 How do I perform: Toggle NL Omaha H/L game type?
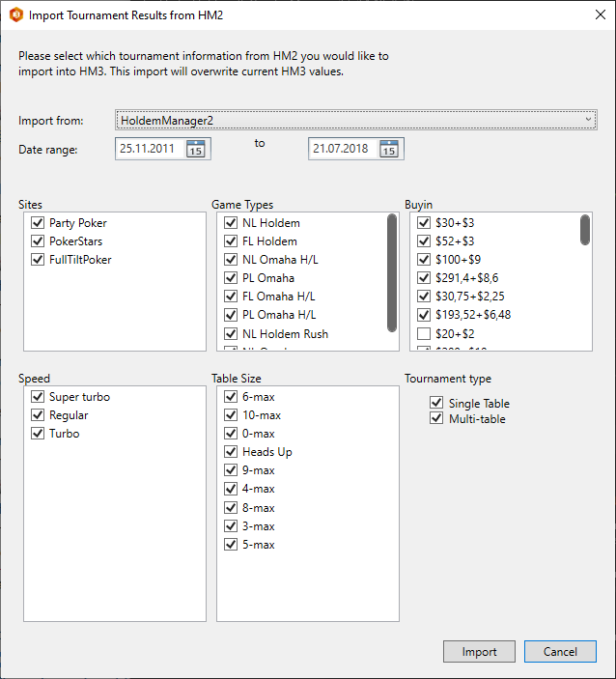click(x=231, y=260)
